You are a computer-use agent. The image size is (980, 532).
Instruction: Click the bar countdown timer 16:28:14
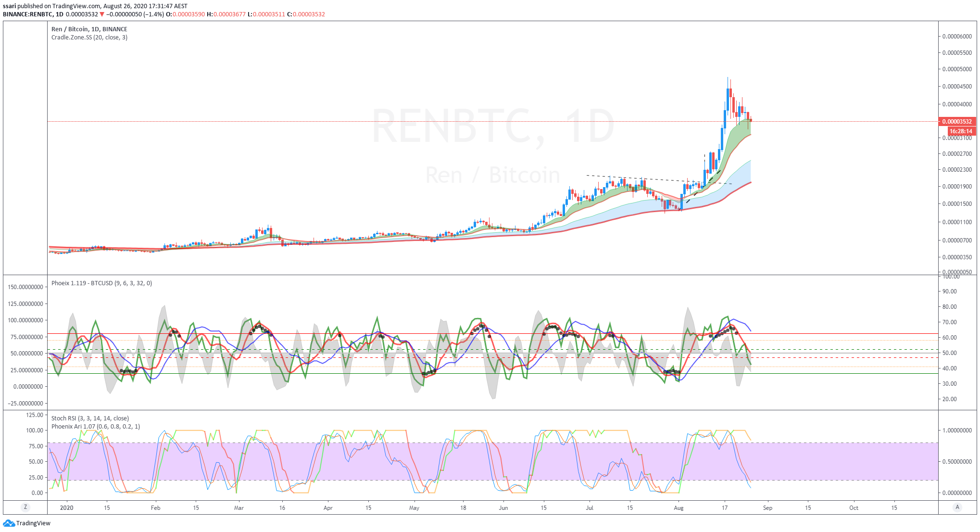961,131
